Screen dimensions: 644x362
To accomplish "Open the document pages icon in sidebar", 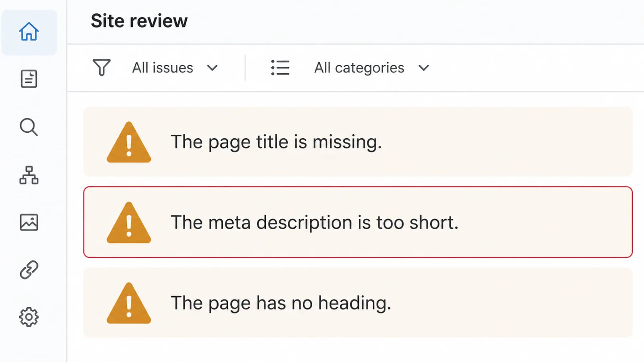I will click(x=29, y=79).
